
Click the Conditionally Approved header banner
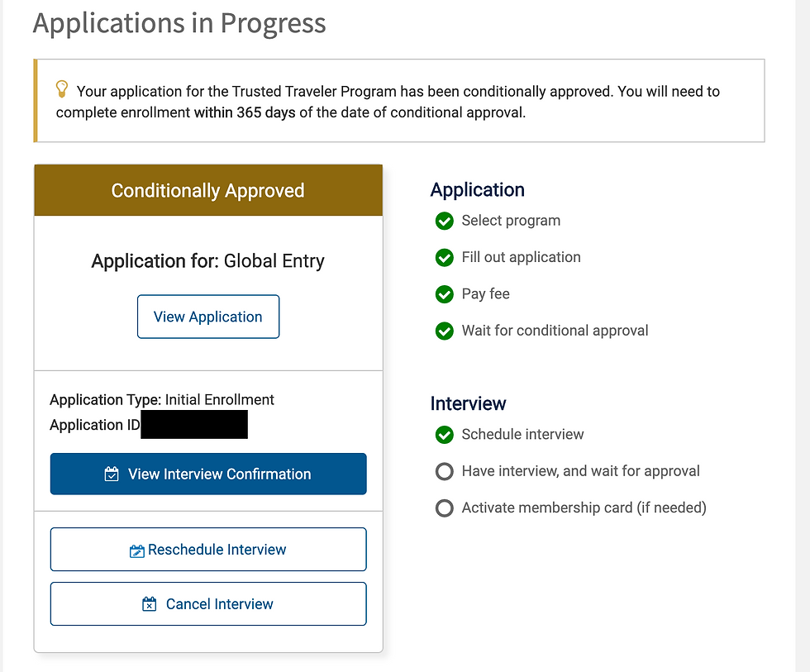point(208,190)
